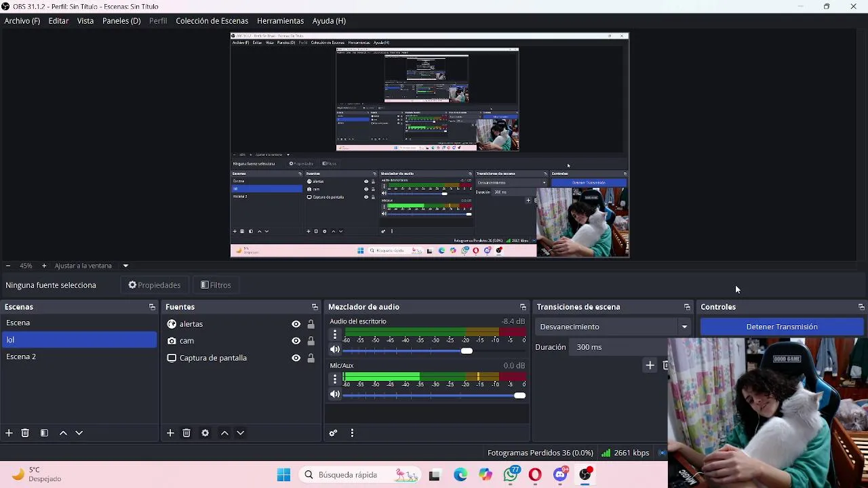Open Filtros for the source
868x488 pixels.
click(216, 285)
